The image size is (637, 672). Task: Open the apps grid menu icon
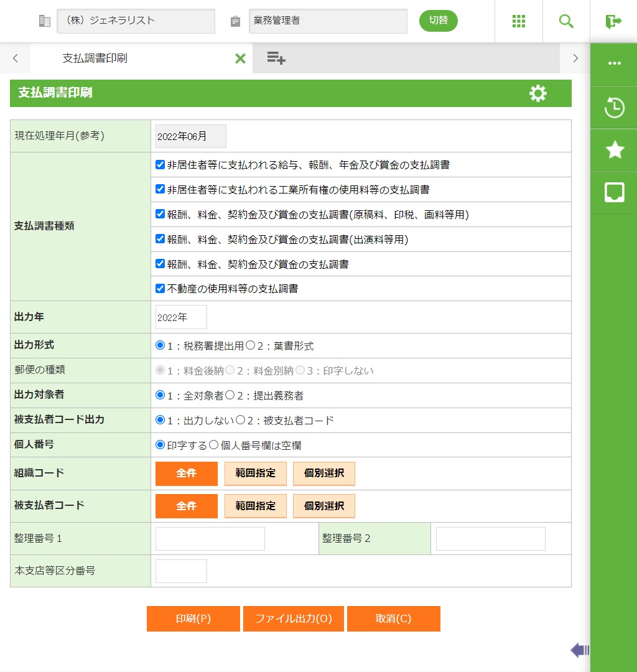point(519,21)
